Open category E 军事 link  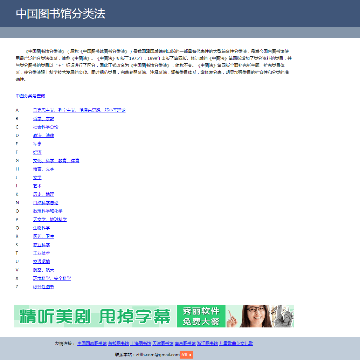point(37,144)
